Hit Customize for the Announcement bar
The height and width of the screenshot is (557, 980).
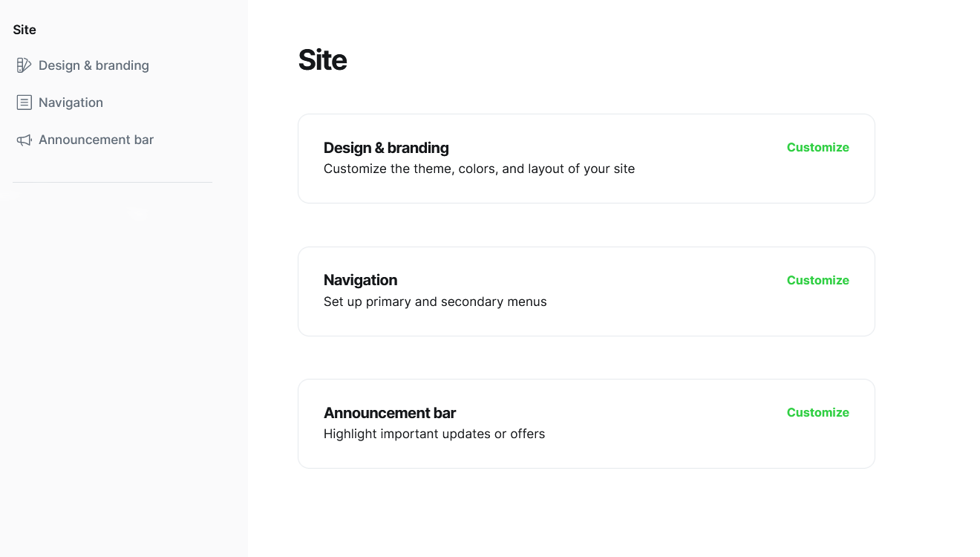click(x=817, y=412)
